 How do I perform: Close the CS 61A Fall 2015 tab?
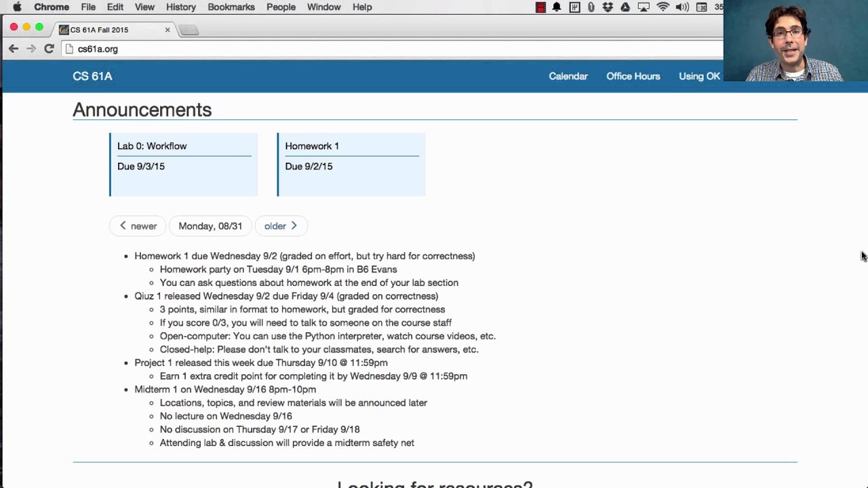167,30
